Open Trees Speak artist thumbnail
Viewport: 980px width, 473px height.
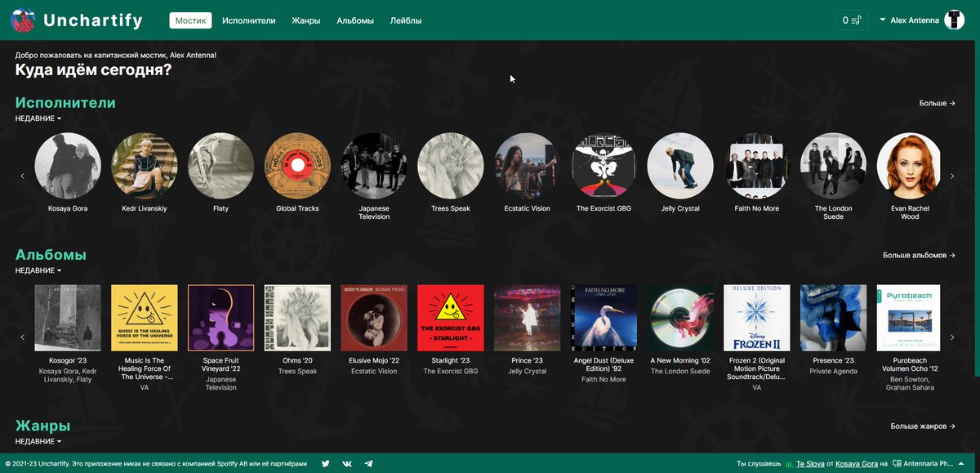tap(451, 166)
